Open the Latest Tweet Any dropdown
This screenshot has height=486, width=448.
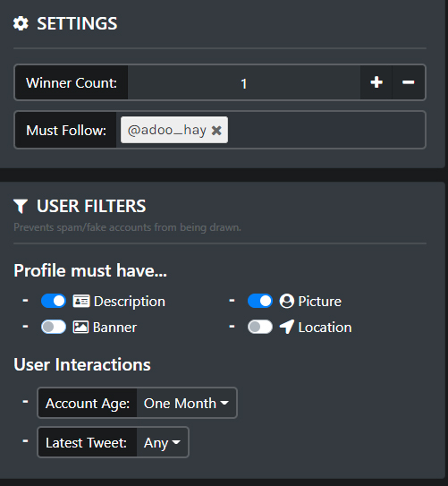coord(162,443)
